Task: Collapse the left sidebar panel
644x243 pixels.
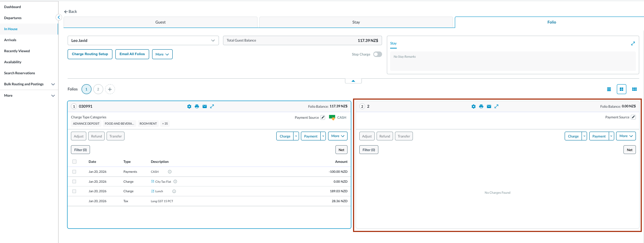Action: pos(58,17)
